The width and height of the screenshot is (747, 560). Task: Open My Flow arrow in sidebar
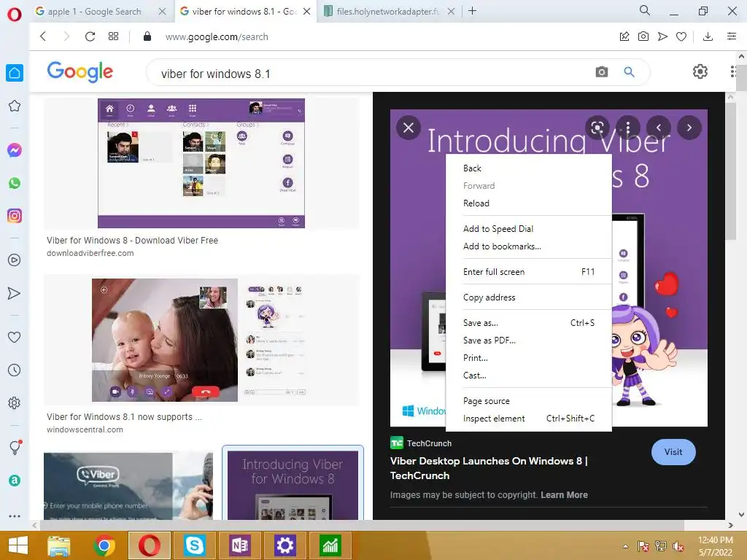pos(15,293)
